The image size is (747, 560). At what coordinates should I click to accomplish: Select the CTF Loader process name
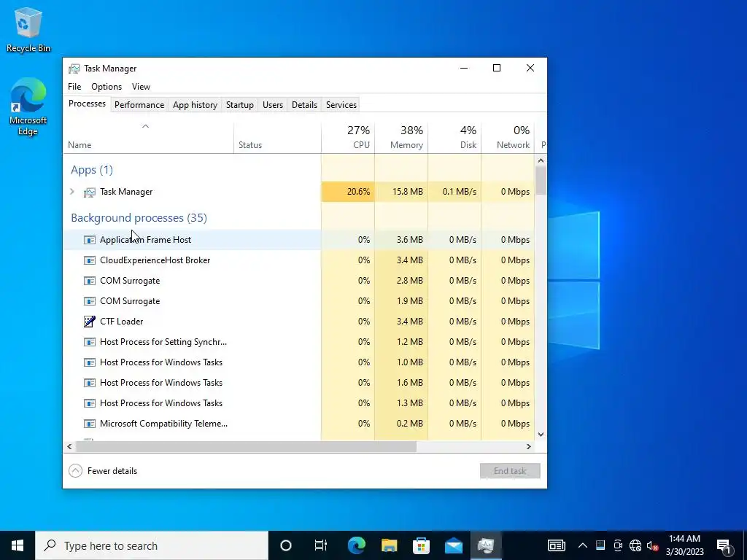[122, 322]
